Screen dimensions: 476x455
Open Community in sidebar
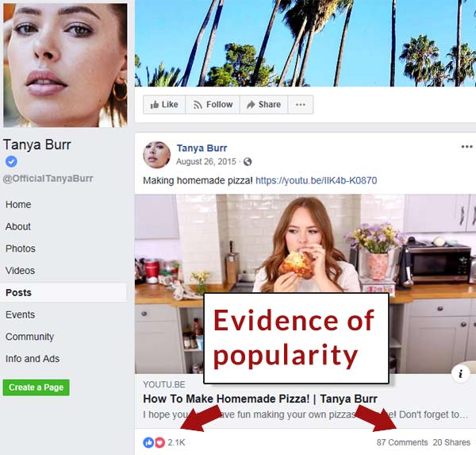pyautogui.click(x=29, y=337)
